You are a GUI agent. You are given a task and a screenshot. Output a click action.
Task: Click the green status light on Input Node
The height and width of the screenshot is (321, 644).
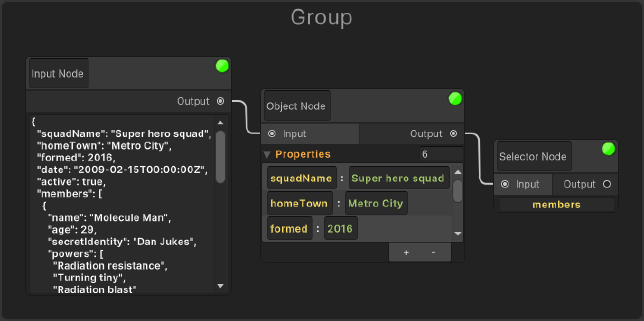coord(222,66)
